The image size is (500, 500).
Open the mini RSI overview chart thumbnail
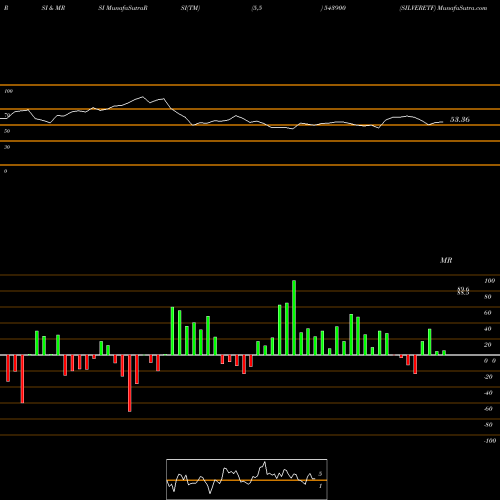point(247,479)
